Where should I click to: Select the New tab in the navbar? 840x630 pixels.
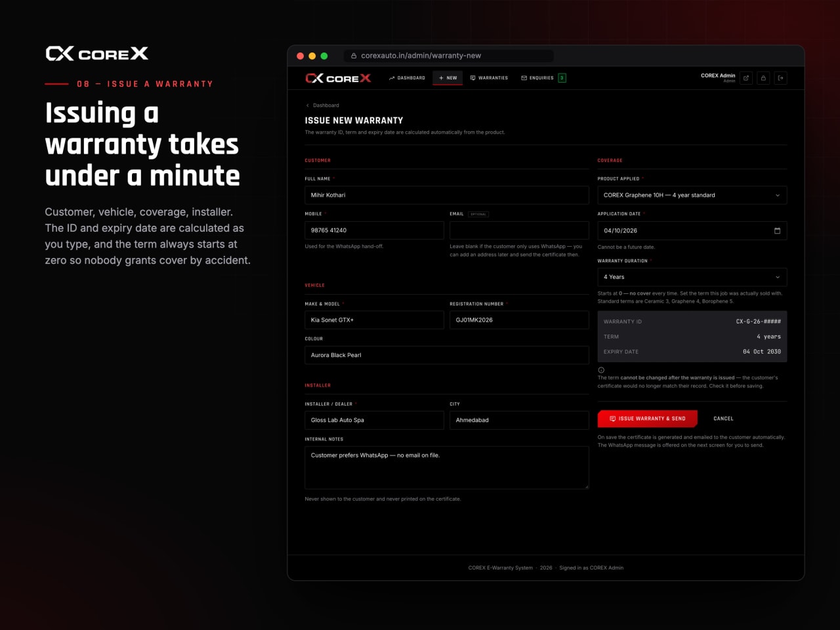[448, 78]
